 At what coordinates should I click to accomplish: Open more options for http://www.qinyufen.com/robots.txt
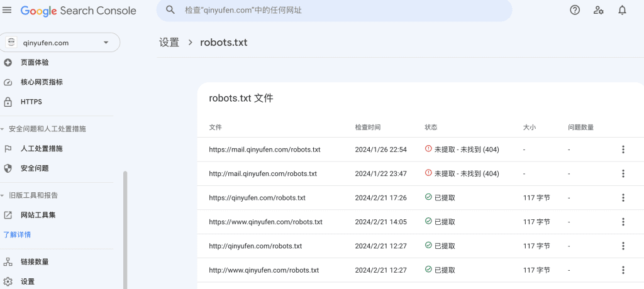(623, 270)
